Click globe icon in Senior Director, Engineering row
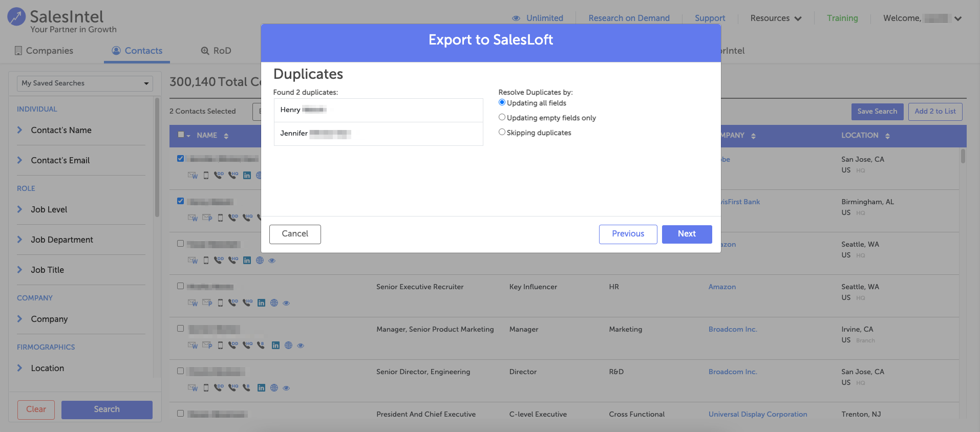This screenshot has width=980, height=432. (x=274, y=388)
